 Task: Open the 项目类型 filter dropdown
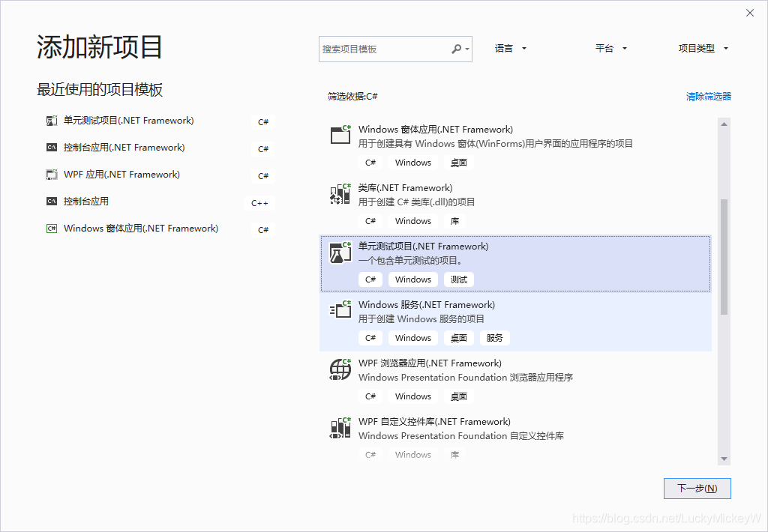(x=703, y=49)
